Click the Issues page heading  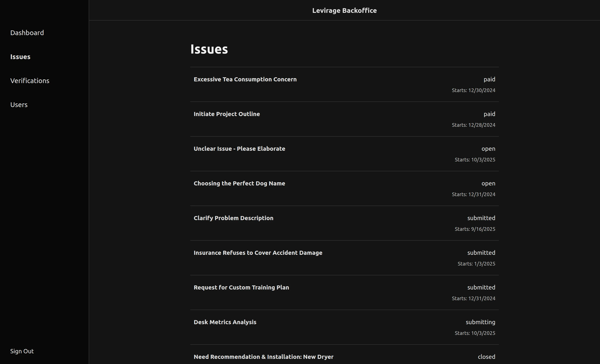pyautogui.click(x=209, y=49)
